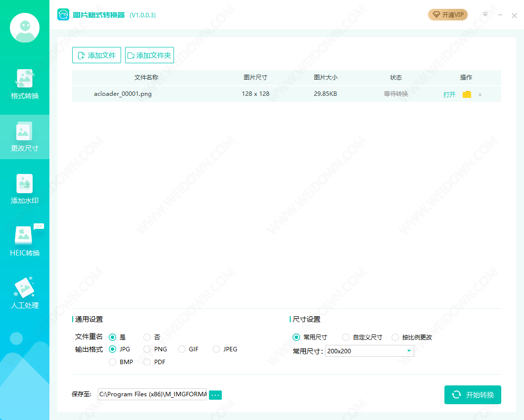Open the 格式转换 format conversion tool

(x=25, y=84)
